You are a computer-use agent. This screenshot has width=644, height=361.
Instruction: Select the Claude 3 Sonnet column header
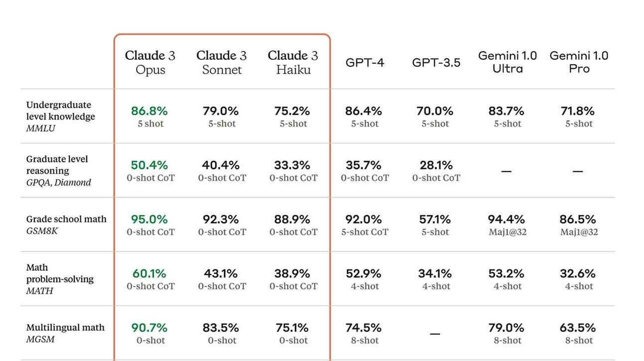click(221, 62)
